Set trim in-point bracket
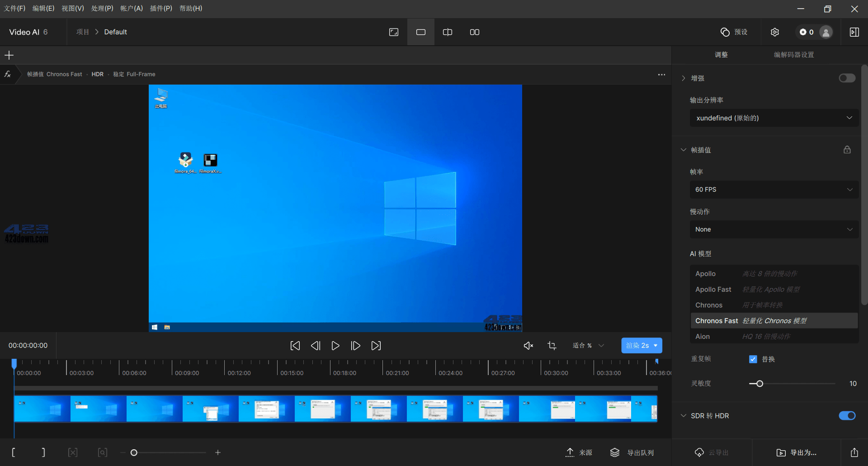Viewport: 868px width, 466px height. pyautogui.click(x=14, y=452)
